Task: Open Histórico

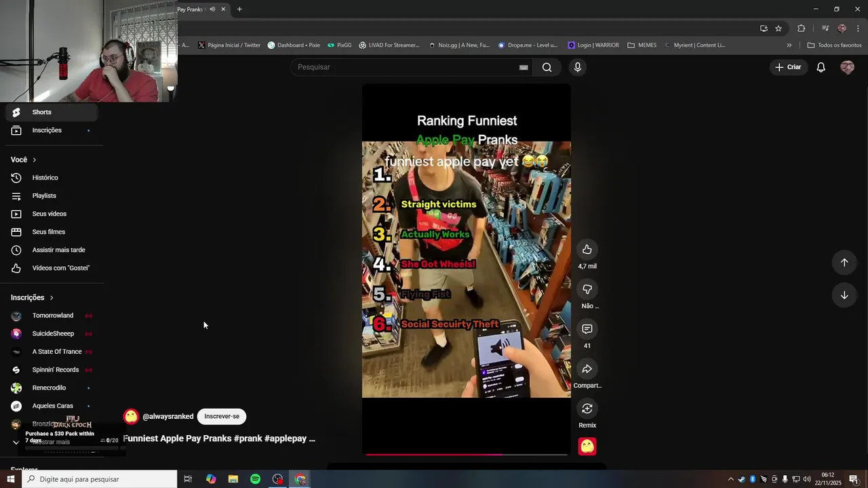Action: coord(52,178)
